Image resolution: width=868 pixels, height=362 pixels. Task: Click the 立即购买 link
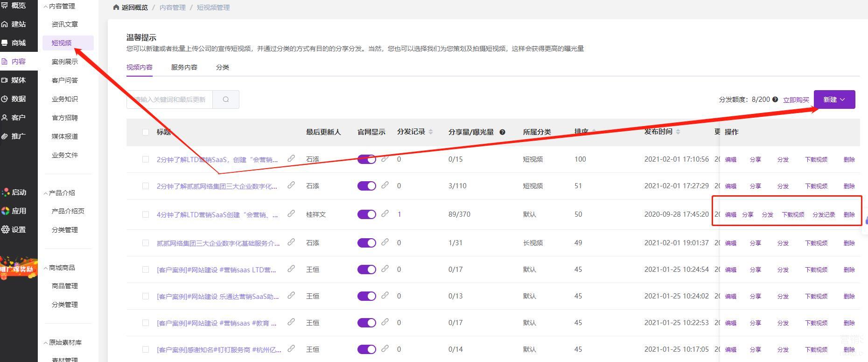click(x=796, y=99)
